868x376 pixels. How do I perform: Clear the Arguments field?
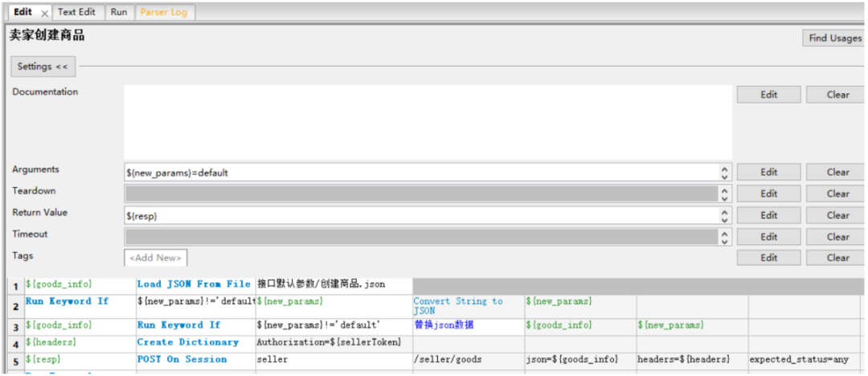[836, 172]
